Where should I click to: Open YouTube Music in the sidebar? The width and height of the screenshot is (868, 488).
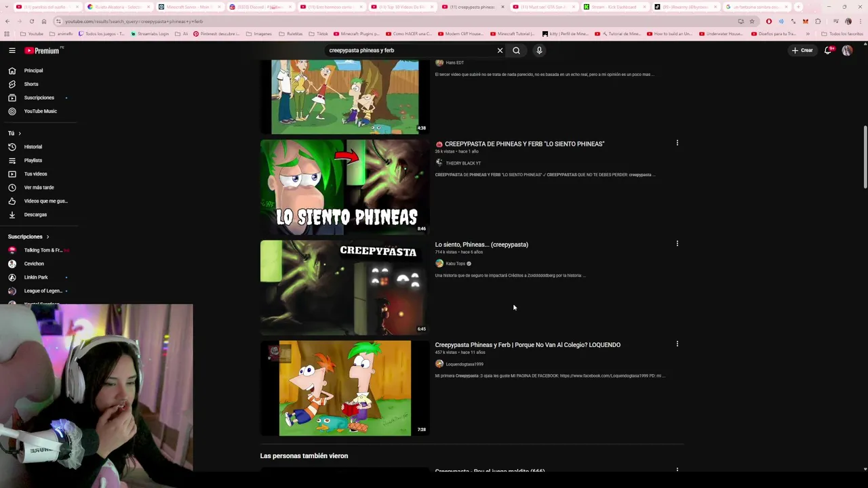pyautogui.click(x=40, y=111)
